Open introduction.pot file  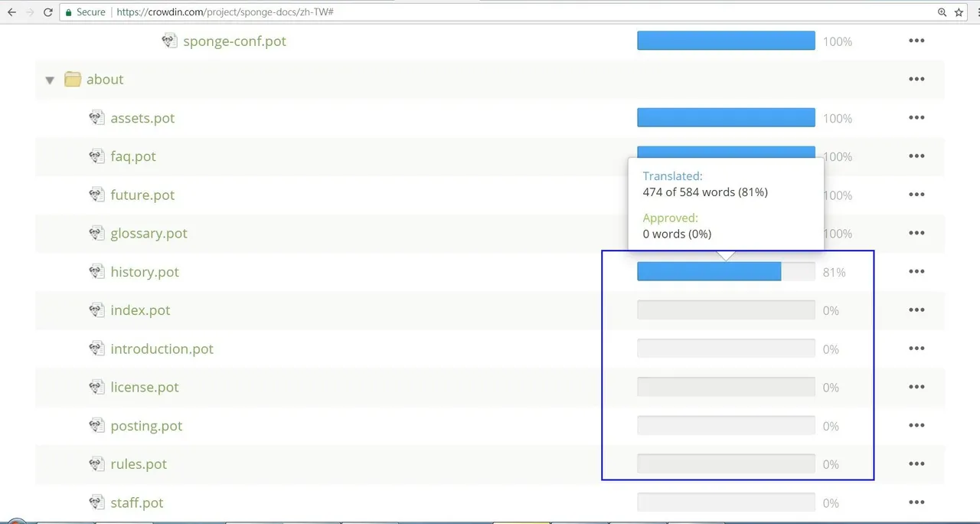pyautogui.click(x=162, y=349)
